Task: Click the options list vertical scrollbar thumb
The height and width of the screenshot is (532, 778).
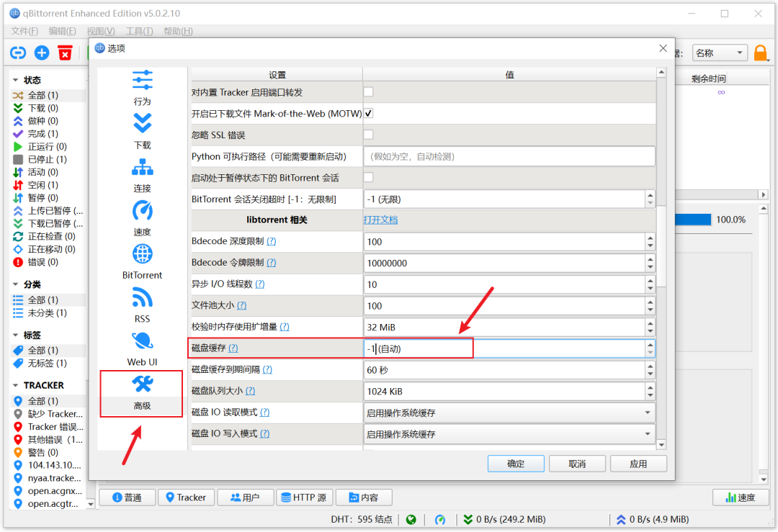Action: (x=661, y=245)
